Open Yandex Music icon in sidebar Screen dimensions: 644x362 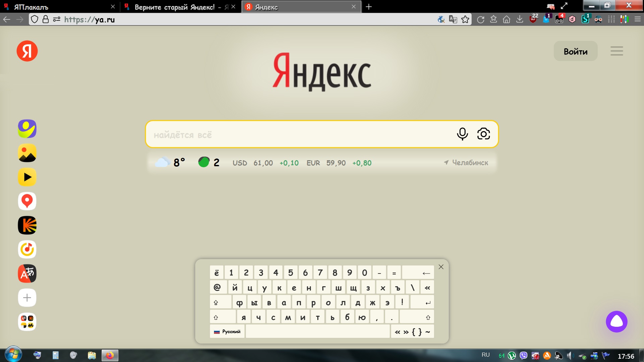click(x=27, y=249)
